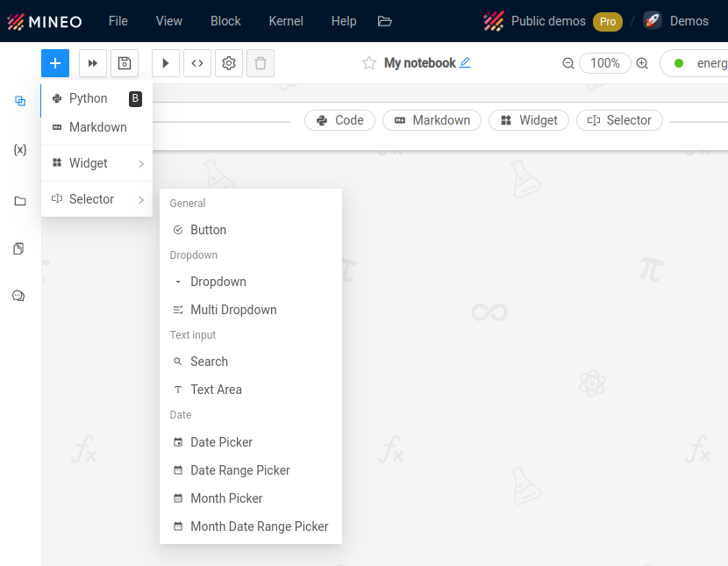Run all blocks with fast-forward icon

(x=93, y=63)
